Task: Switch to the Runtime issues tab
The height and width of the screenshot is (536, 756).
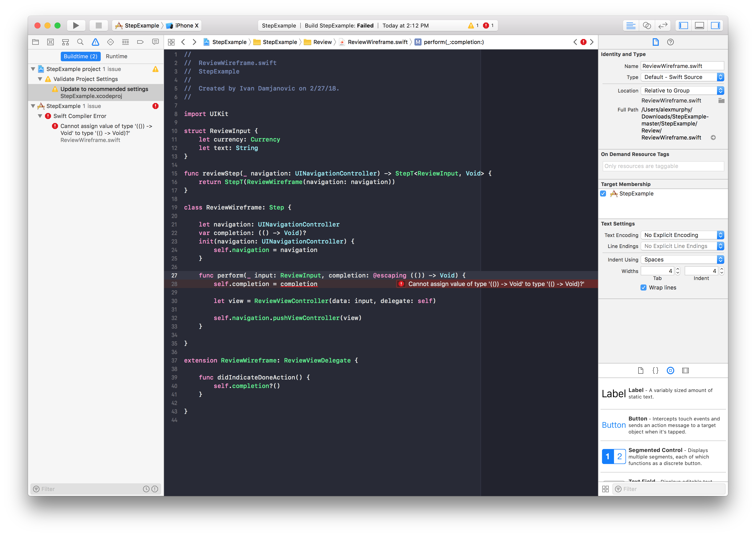Action: point(116,56)
